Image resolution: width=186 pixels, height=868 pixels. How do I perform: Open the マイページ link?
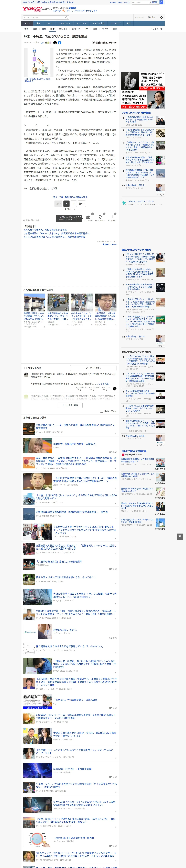coord(139,18)
